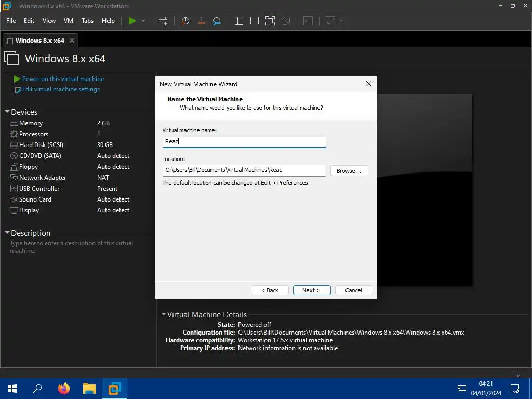Open Firefox from the taskbar

[63, 389]
